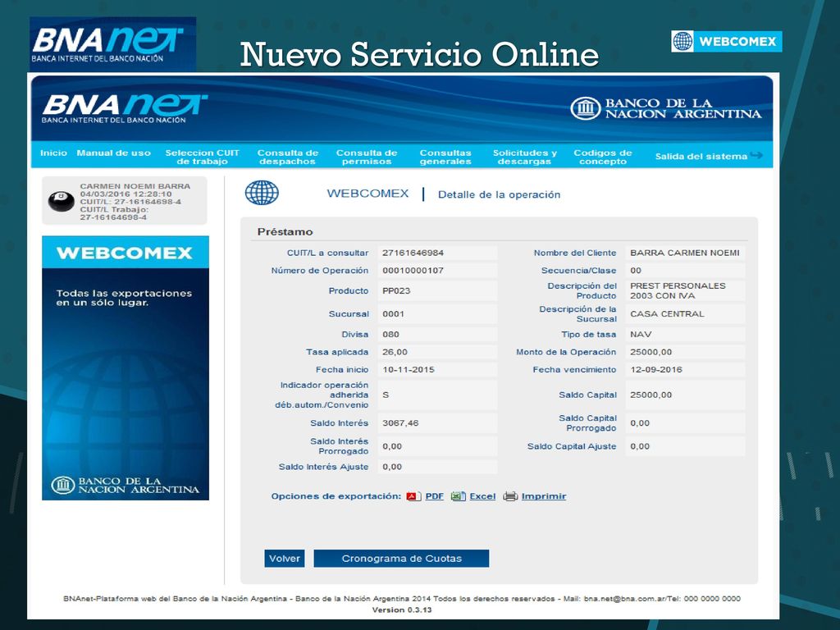
Task: Click CASA CENTRAL branch description
Action: 685,314
